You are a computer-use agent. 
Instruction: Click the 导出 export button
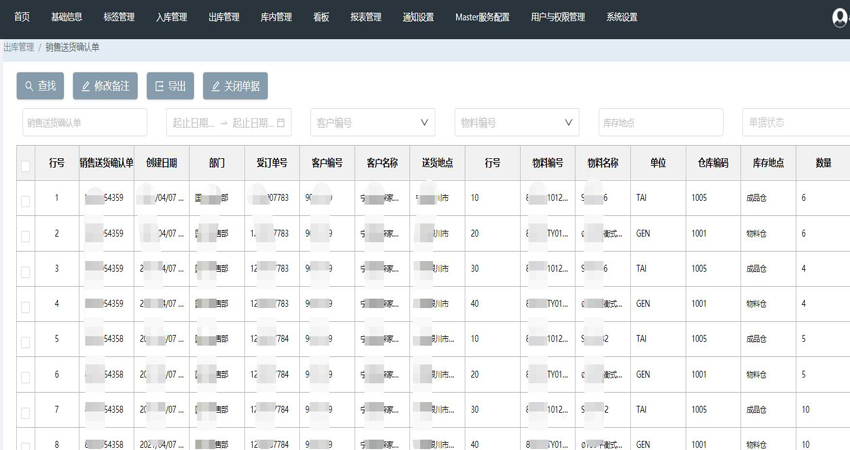tap(170, 86)
